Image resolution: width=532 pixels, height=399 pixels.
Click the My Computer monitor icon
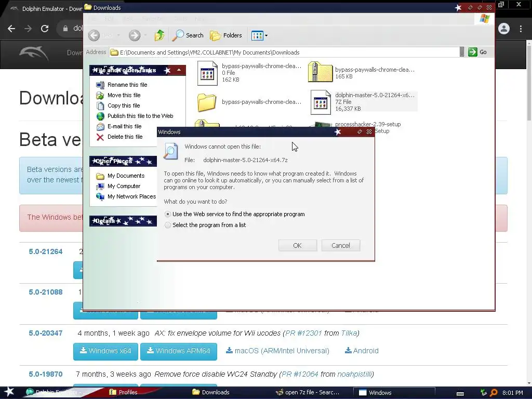(100, 187)
